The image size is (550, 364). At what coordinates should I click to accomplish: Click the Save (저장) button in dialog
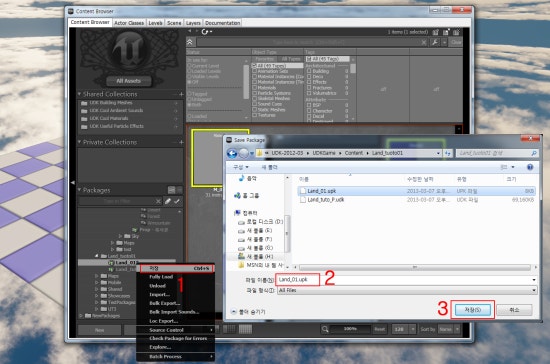pos(472,310)
